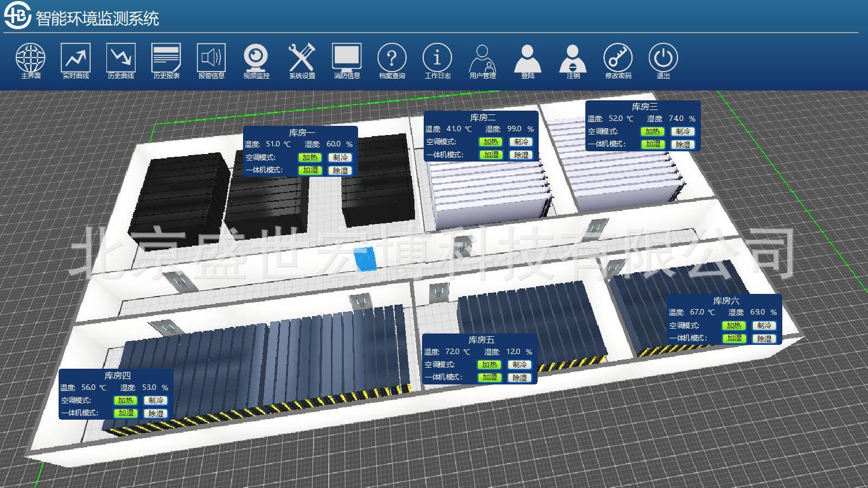Enable 加湿 for 库房三
The width and height of the screenshot is (868, 488).
tap(653, 144)
